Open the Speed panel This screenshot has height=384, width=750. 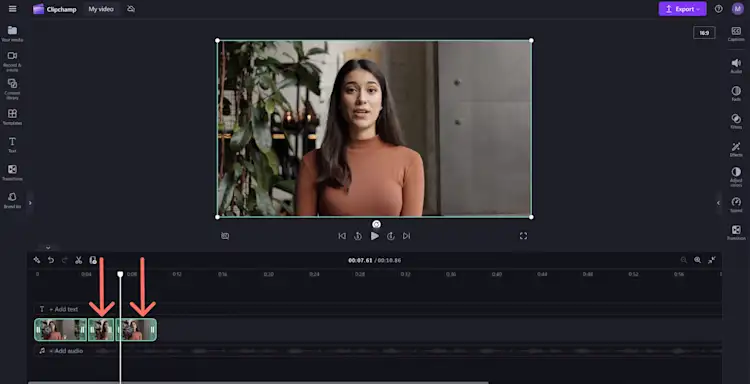736,205
